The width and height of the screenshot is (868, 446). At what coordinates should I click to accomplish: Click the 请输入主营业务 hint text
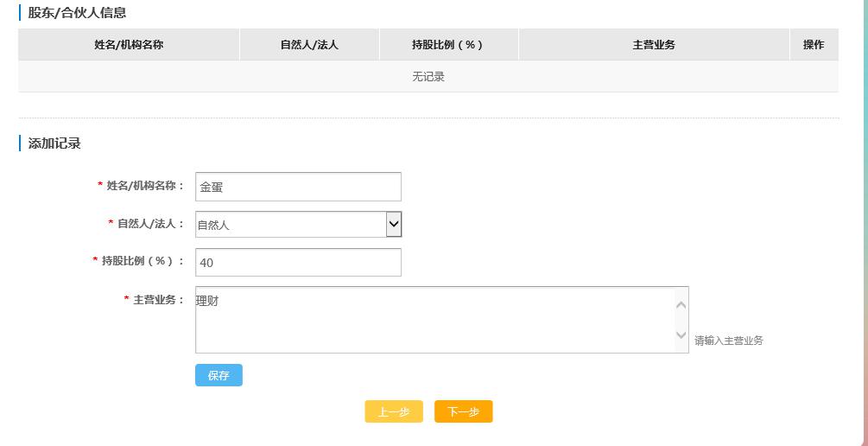click(729, 341)
